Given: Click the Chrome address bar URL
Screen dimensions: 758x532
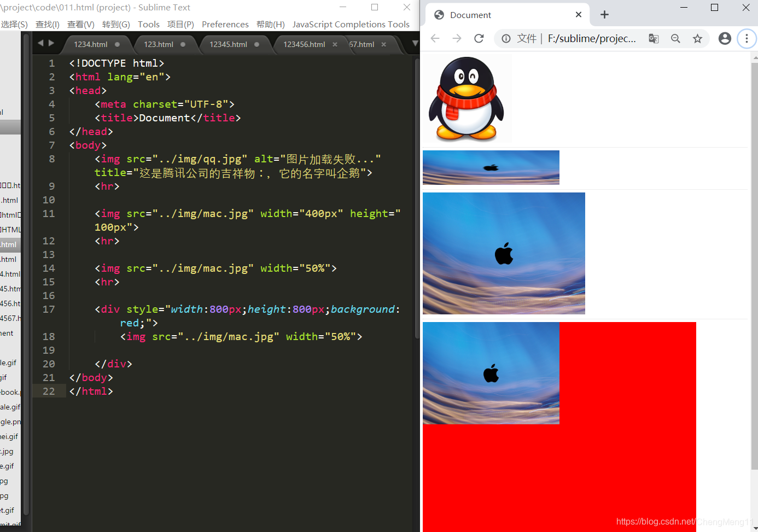Looking at the screenshot, I should (x=592, y=38).
